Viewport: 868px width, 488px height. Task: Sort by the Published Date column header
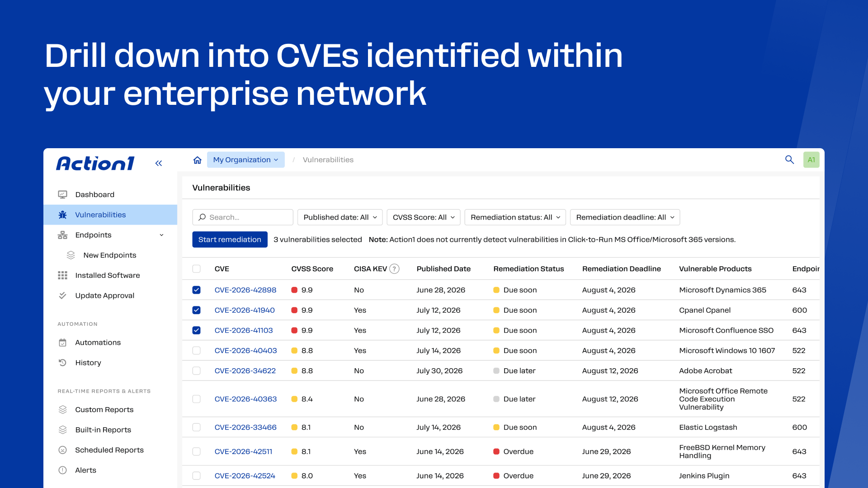(x=443, y=269)
